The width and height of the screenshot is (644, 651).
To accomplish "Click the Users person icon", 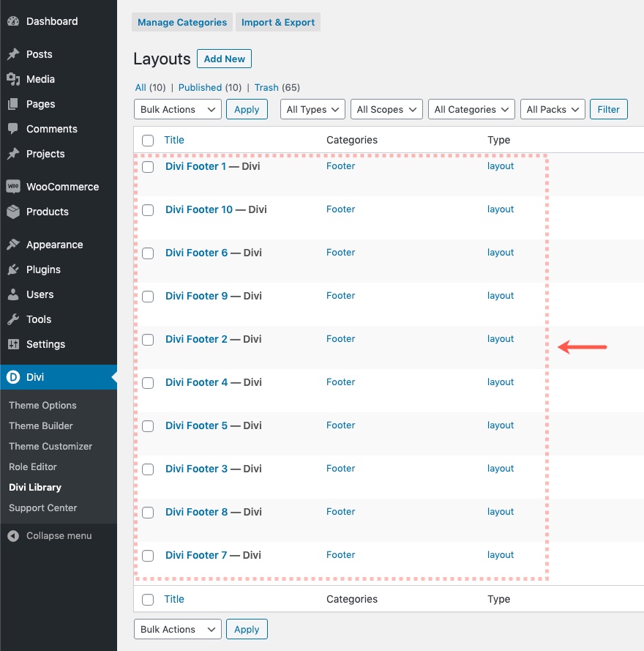I will [x=13, y=294].
